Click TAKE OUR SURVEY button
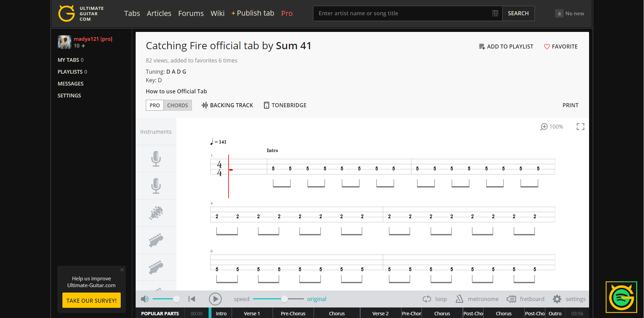The width and height of the screenshot is (644, 318). point(91,300)
